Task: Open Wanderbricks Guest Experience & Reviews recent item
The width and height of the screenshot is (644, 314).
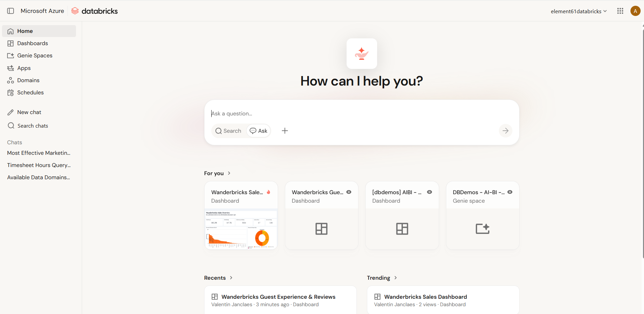Action: (280, 300)
